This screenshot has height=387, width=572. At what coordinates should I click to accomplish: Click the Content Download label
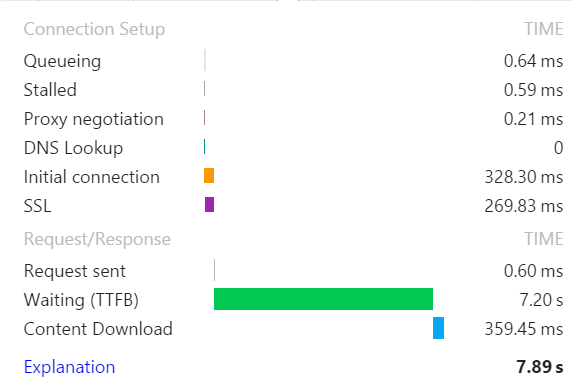(x=98, y=329)
